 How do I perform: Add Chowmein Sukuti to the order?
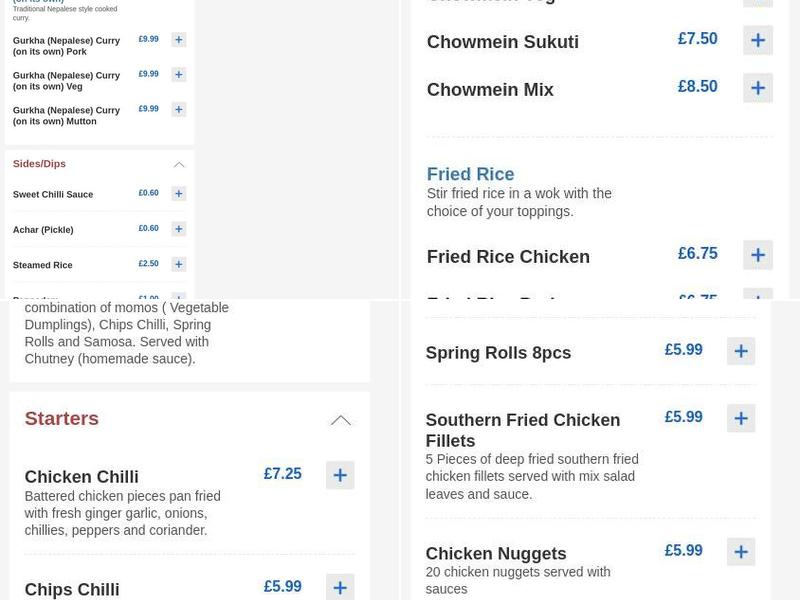[758, 40]
